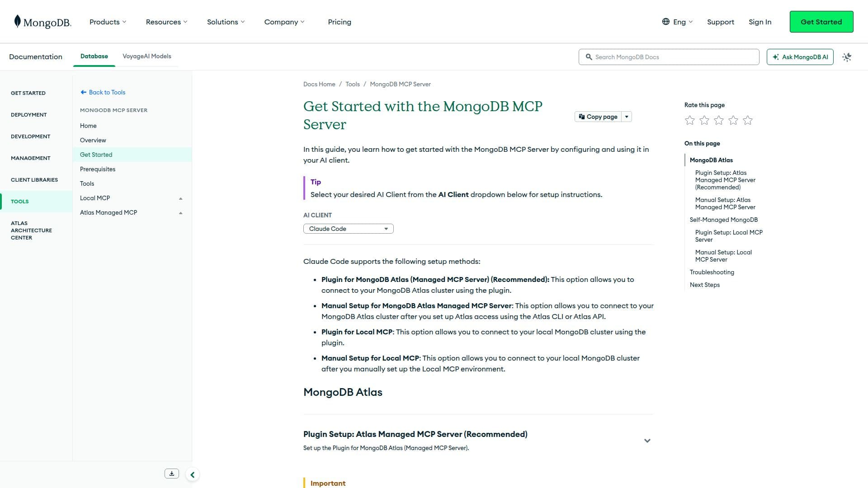Image resolution: width=868 pixels, height=488 pixels.
Task: Switch to VoyageAI Models tab
Action: click(x=147, y=56)
